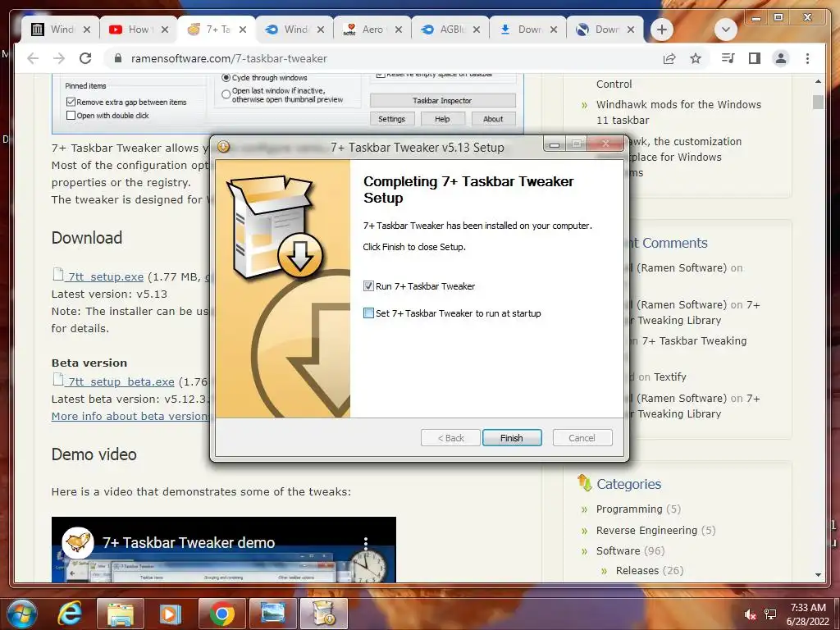840x630 pixels.
Task: Click the setup dialog title bar icon
Action: tap(223, 146)
